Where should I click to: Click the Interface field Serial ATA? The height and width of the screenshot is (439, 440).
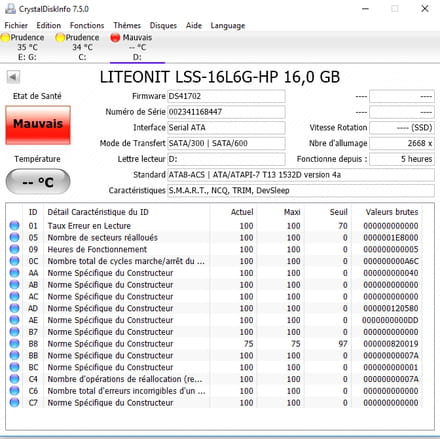point(226,127)
